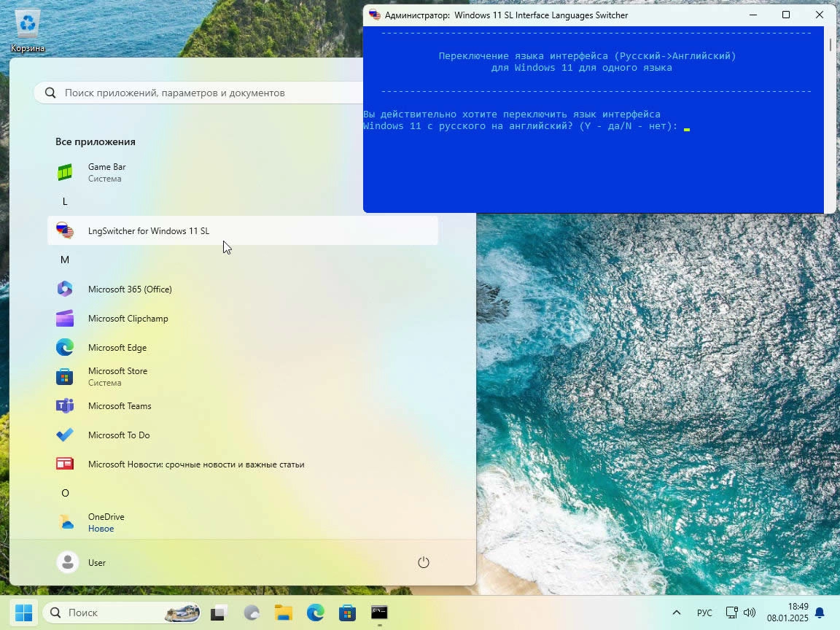Image resolution: width=840 pixels, height=630 pixels.
Task: Launch Microsoft Edge from the taskbar
Action: pos(316,612)
